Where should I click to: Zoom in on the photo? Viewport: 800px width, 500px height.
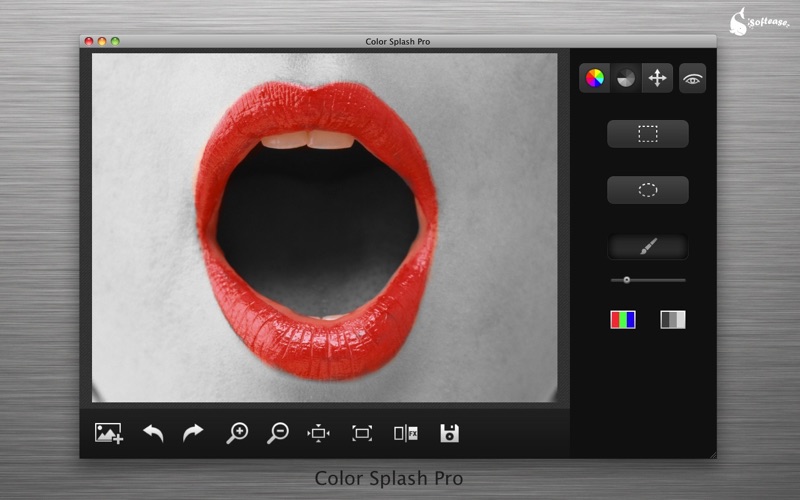pyautogui.click(x=237, y=433)
